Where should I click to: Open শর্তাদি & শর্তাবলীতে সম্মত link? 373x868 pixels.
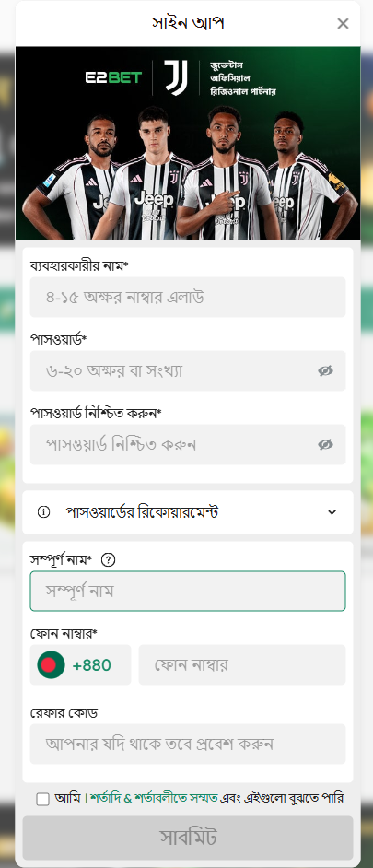153,799
